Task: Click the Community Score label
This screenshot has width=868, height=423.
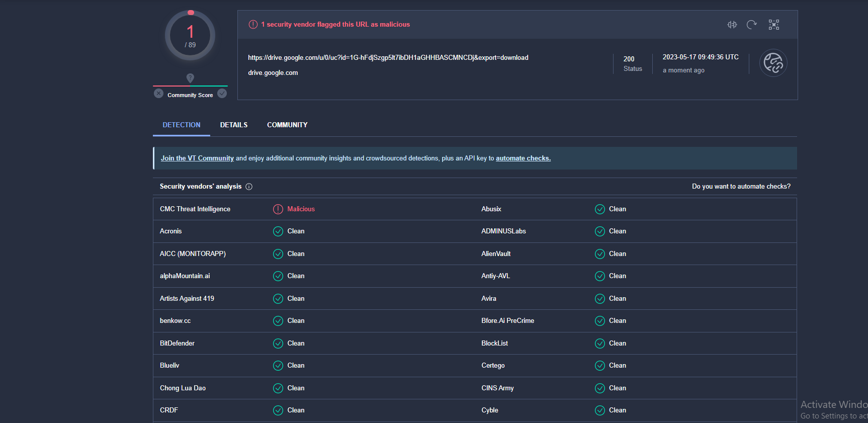Action: click(x=190, y=95)
